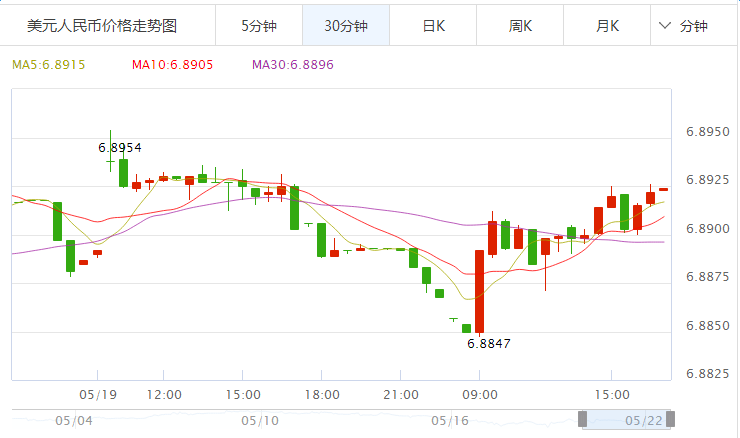Click the 6.8875 y-axis price label
The height and width of the screenshot is (438, 740).
coord(707,277)
